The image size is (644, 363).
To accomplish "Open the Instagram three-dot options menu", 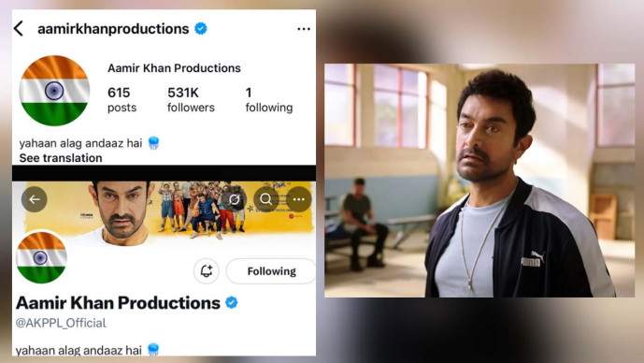I will [304, 29].
